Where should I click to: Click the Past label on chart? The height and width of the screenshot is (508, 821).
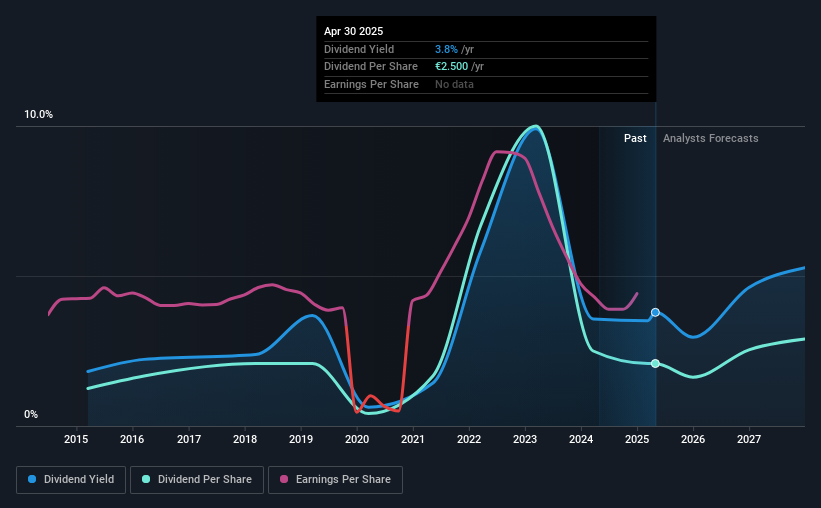(x=635, y=138)
